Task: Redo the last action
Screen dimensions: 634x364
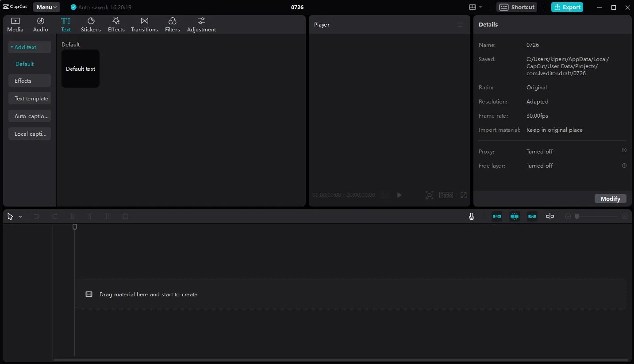Action: 54,216
